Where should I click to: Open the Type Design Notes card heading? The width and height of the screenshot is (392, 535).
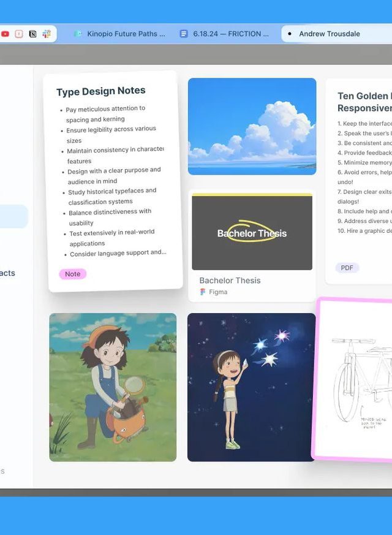(101, 91)
